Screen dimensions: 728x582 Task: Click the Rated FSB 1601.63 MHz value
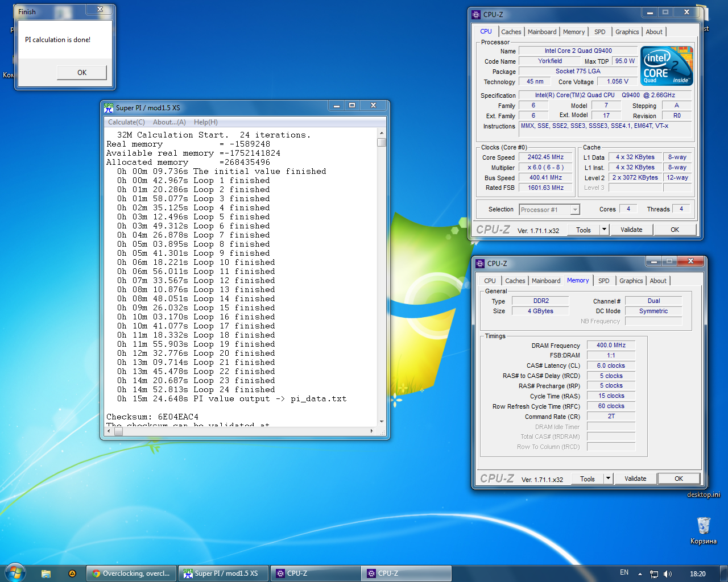pyautogui.click(x=546, y=188)
